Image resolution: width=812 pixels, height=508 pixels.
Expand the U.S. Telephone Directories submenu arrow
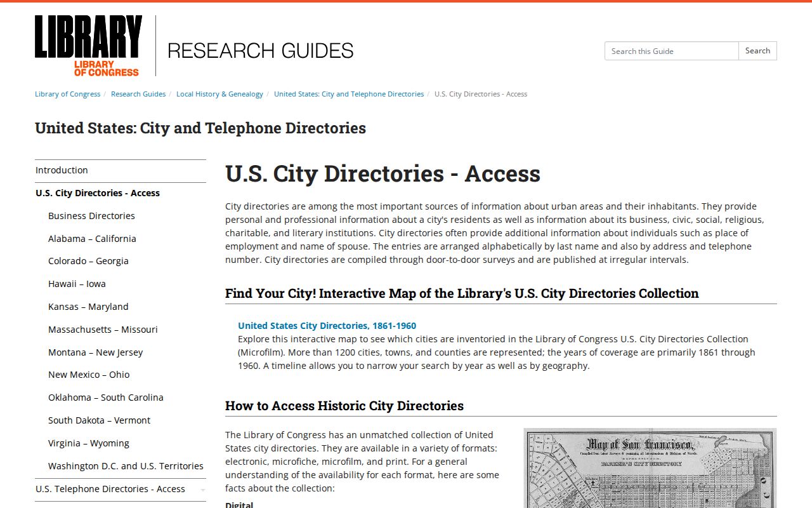click(202, 490)
